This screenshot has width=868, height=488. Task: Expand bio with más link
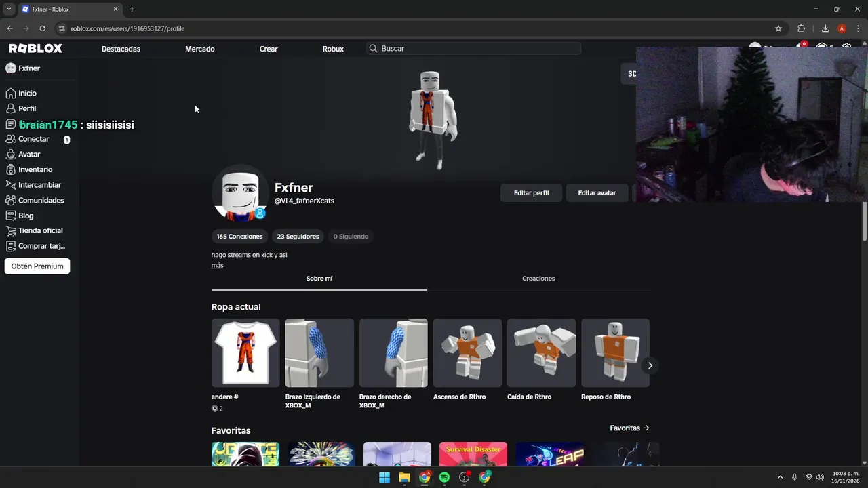(x=217, y=265)
